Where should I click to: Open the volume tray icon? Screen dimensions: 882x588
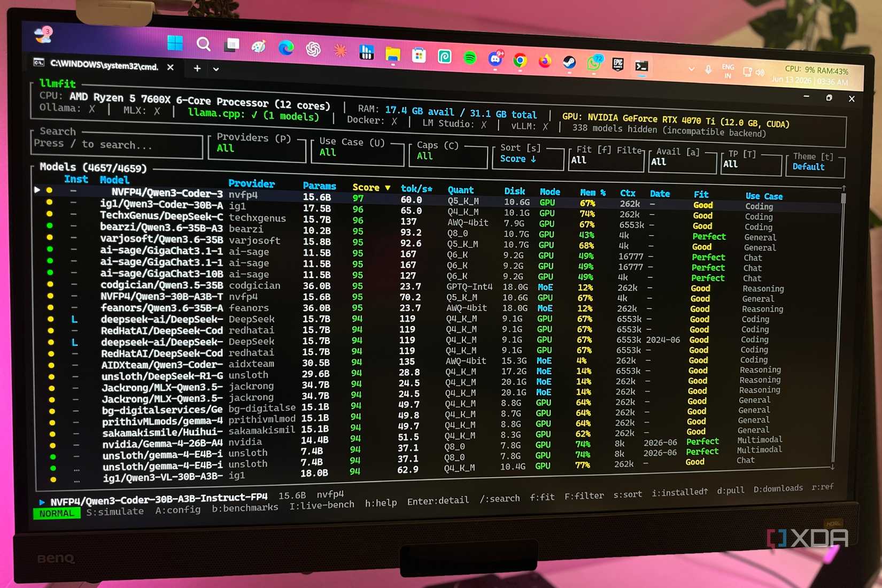click(760, 72)
